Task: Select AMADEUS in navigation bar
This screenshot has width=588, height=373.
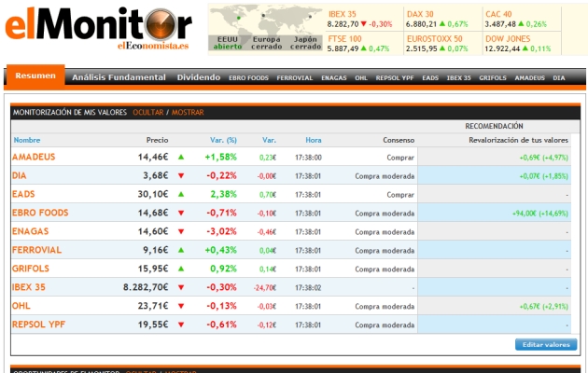Action: pos(529,78)
